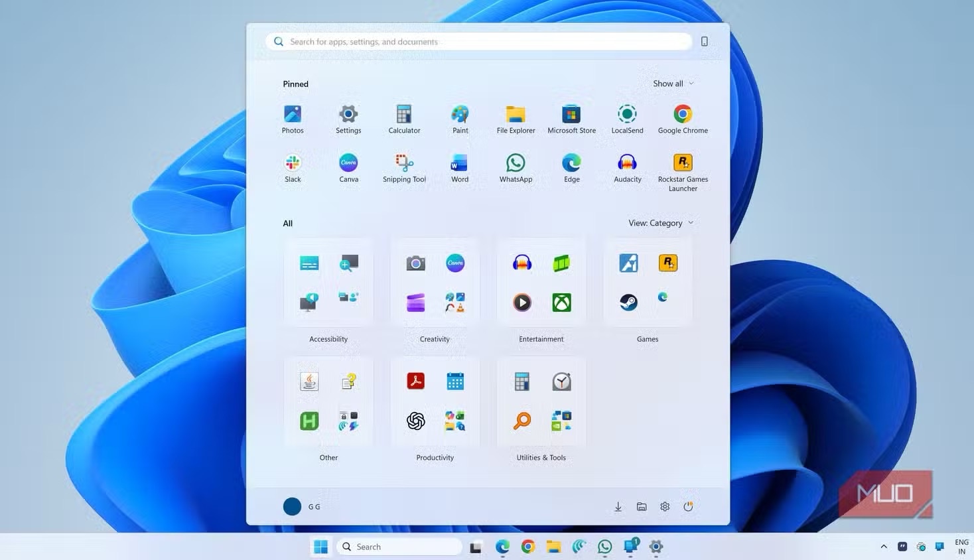Screen dimensions: 974x560
Task: Open the View: Category dropdown
Action: coord(660,223)
